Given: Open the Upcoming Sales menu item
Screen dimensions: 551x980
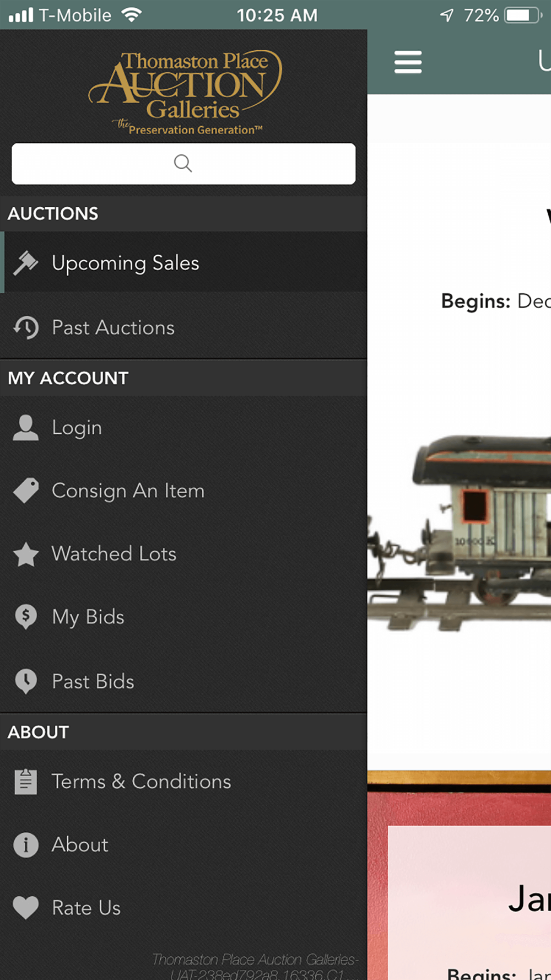Looking at the screenshot, I should pyautogui.click(x=126, y=263).
